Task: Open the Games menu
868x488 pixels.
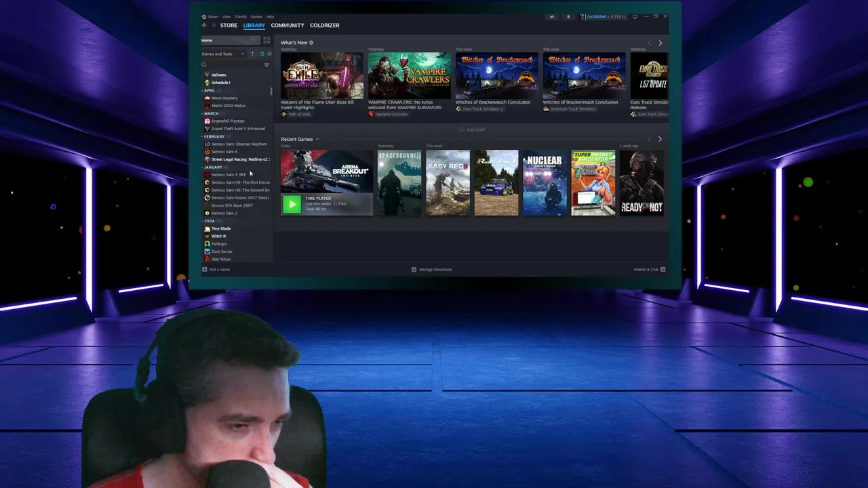Action: (256, 16)
